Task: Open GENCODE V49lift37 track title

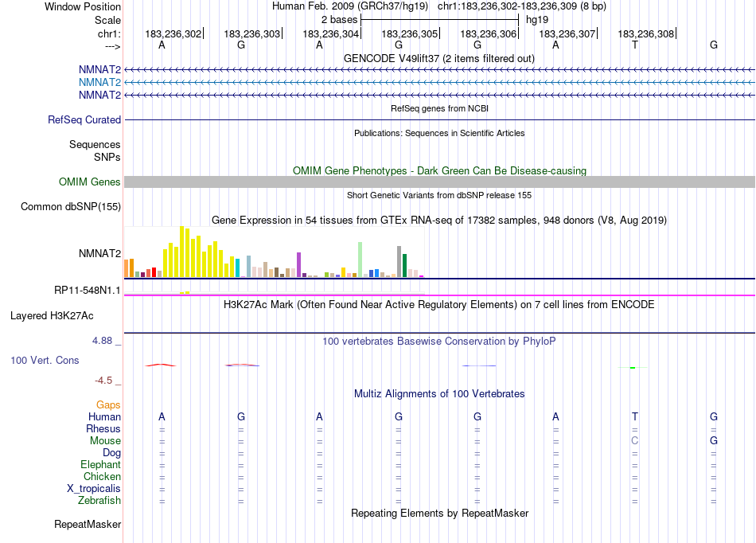Action: click(x=438, y=58)
